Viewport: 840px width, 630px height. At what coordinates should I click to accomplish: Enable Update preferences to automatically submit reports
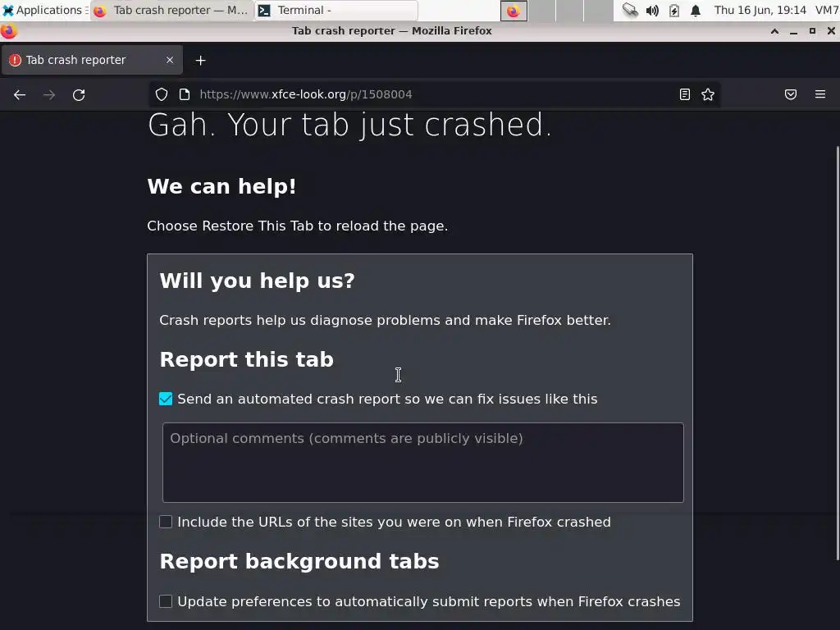166,601
